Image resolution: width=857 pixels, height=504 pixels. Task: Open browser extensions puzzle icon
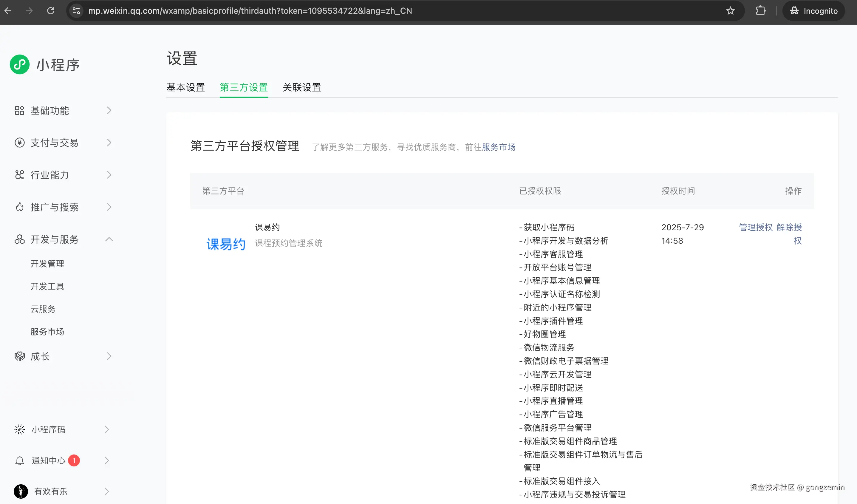pyautogui.click(x=760, y=11)
